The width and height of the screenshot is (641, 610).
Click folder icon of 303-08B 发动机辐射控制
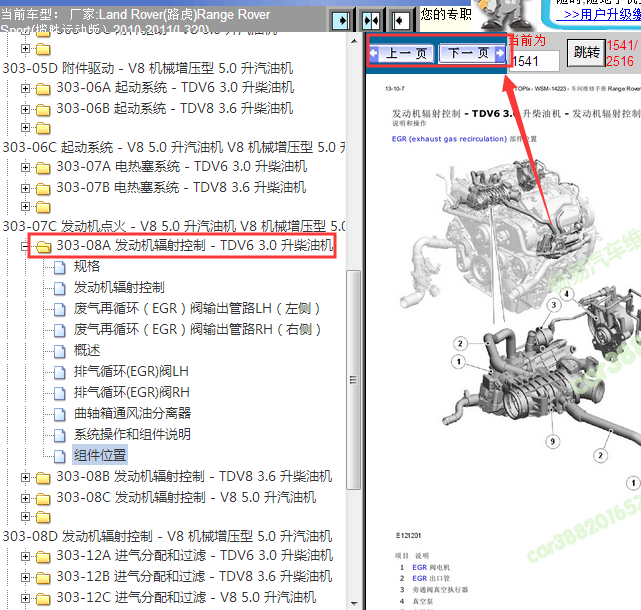click(x=43, y=478)
